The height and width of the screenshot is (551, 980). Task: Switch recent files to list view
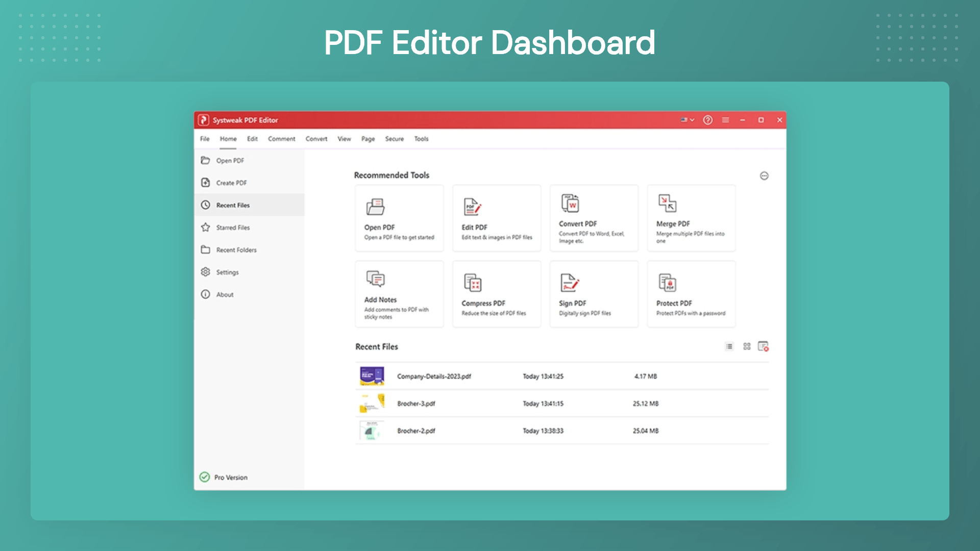coord(729,346)
